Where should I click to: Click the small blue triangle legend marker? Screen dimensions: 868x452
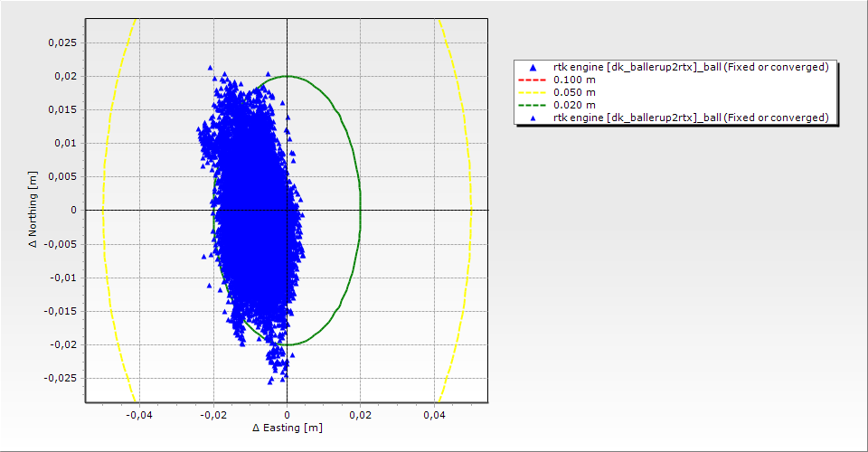pyautogui.click(x=533, y=118)
